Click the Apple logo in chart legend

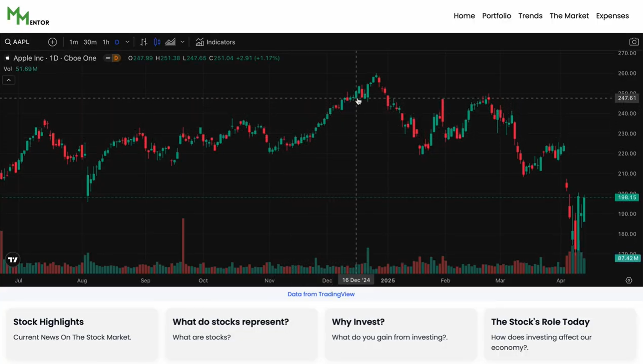[x=7, y=58]
